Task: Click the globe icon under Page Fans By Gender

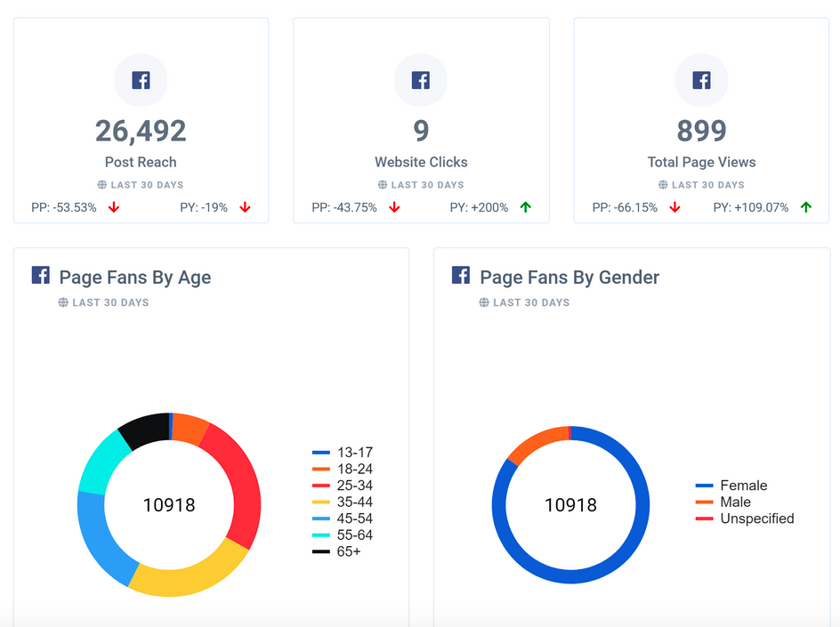Action: [x=484, y=302]
